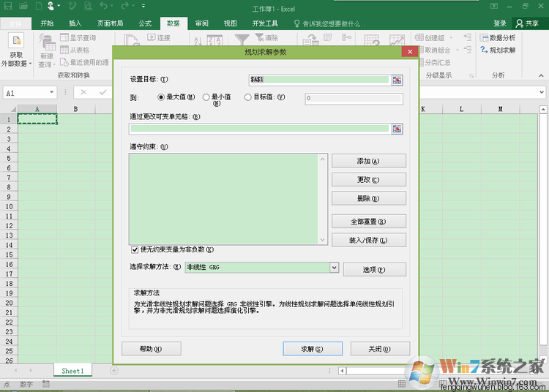Click 数据分析 in the Analysis group
The image size is (549, 392).
tap(498, 38)
